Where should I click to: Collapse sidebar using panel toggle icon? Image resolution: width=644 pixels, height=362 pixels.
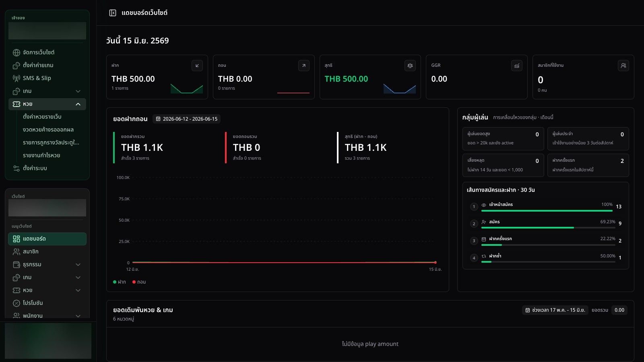[113, 13]
